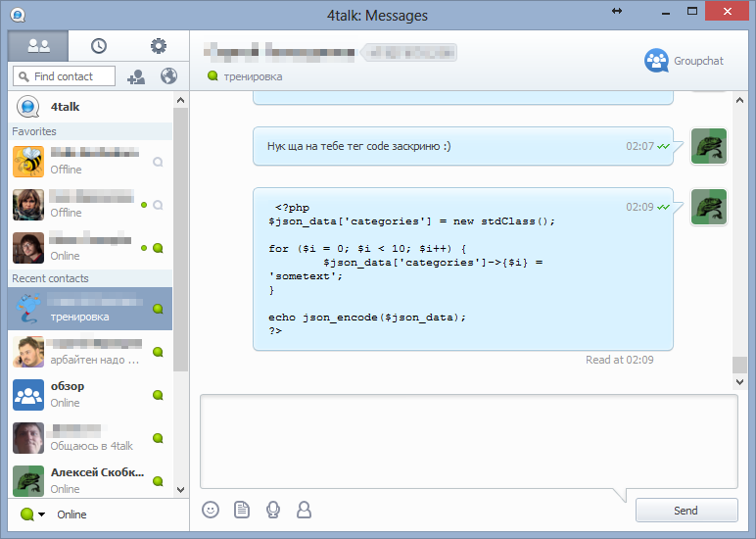
Task: Open the emoticon smiley picker
Action: pyautogui.click(x=211, y=510)
